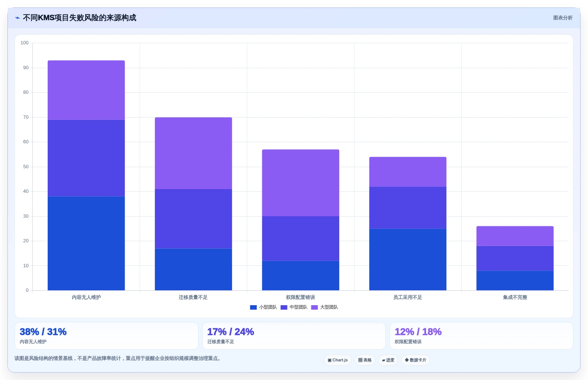This screenshot has height=380, width=588.
Task: Click the 表格 tag chip
Action: 365,360
